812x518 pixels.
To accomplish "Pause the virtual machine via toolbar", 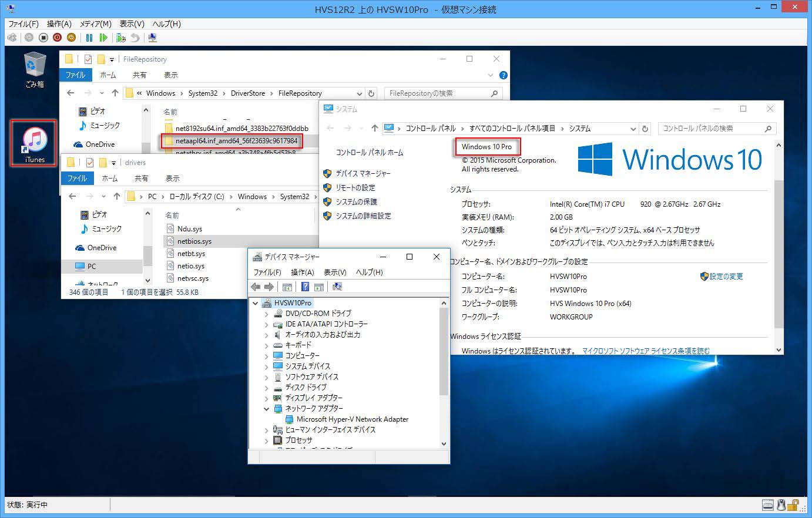I will pyautogui.click(x=89, y=38).
